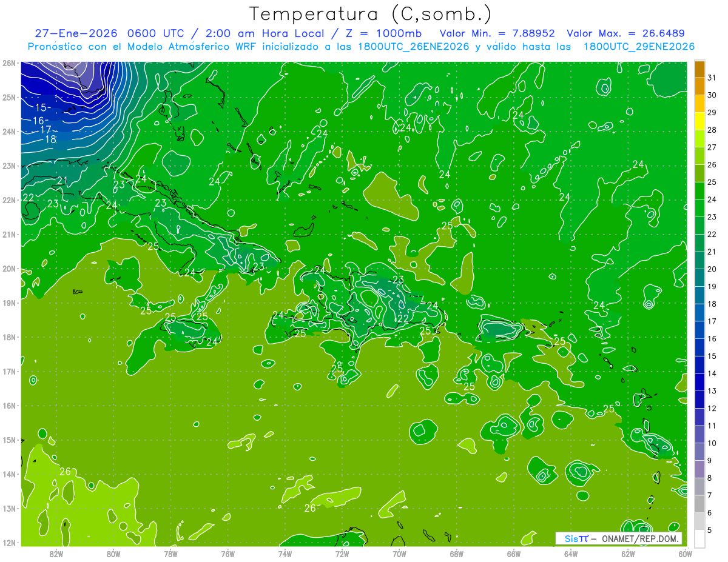Click the "17" contour label on the map
Screen dimensions: 728x562
tap(46, 130)
